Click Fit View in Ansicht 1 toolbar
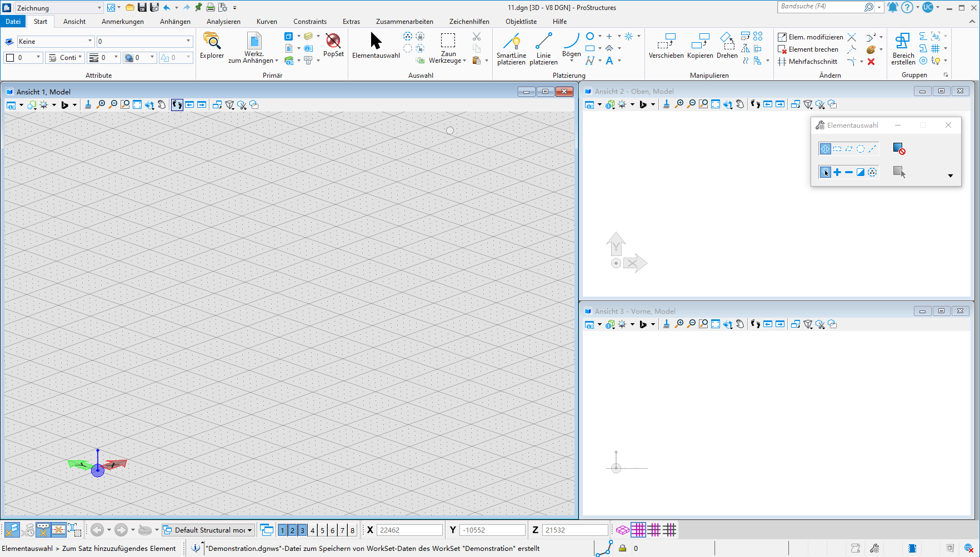The width and height of the screenshot is (980, 557). (137, 104)
